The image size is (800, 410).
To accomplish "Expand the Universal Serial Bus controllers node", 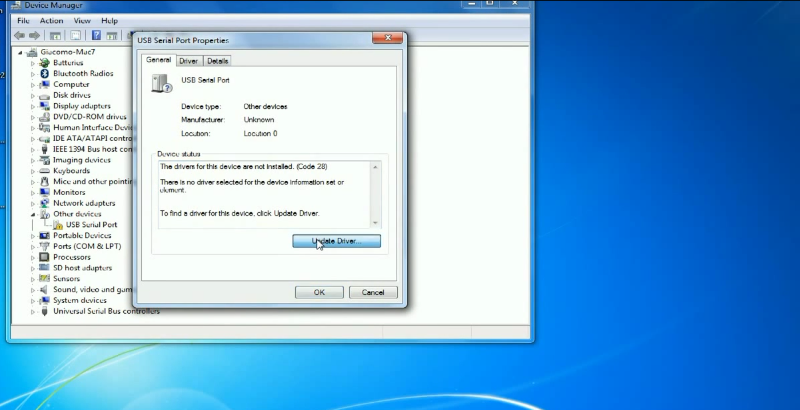I will pos(33,312).
